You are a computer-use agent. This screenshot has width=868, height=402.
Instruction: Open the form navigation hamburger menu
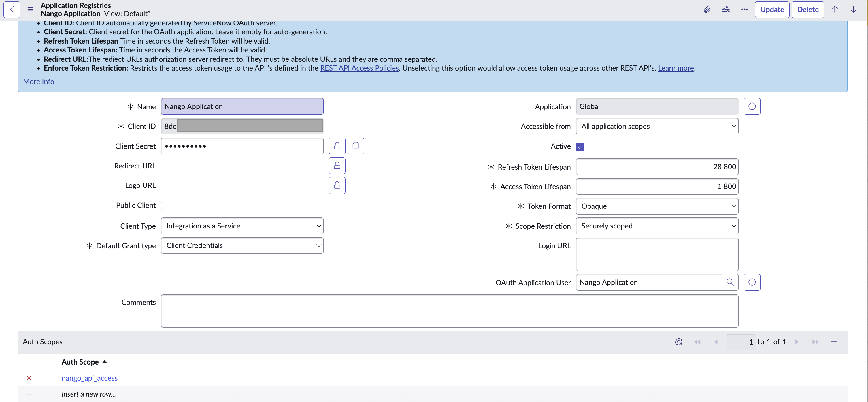[30, 10]
